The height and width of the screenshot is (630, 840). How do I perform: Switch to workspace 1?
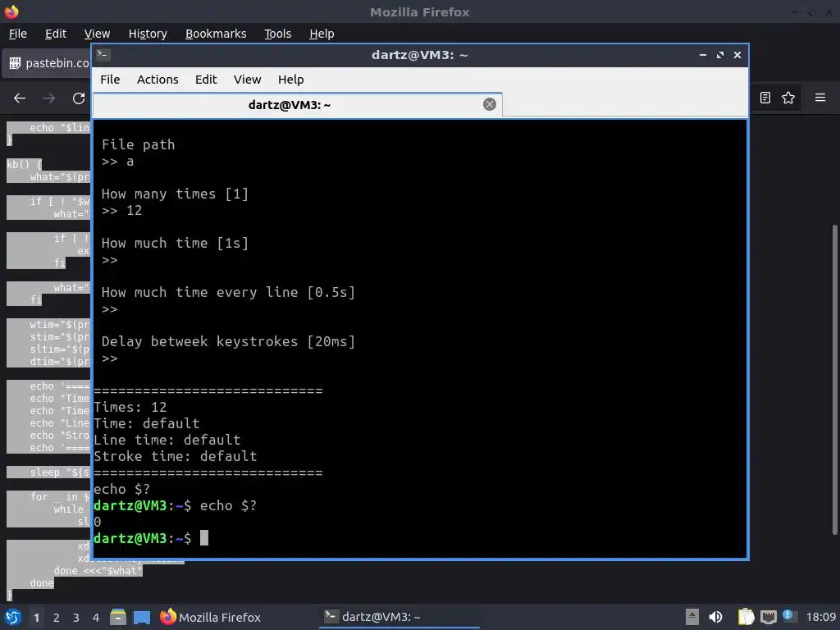coord(36,618)
